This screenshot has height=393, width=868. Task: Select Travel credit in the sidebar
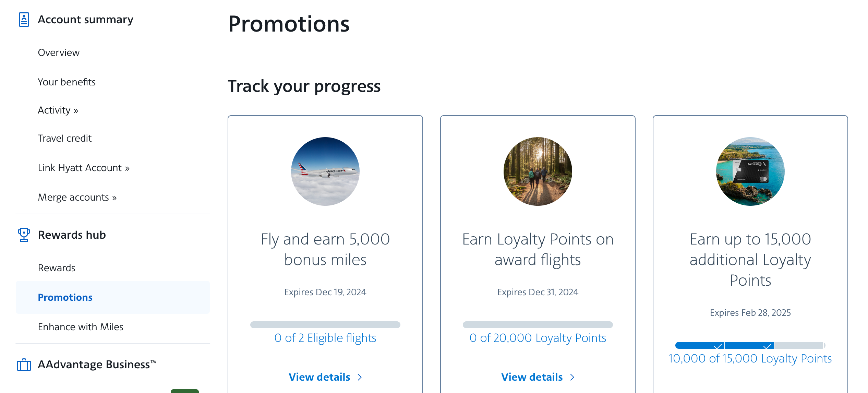(x=64, y=138)
